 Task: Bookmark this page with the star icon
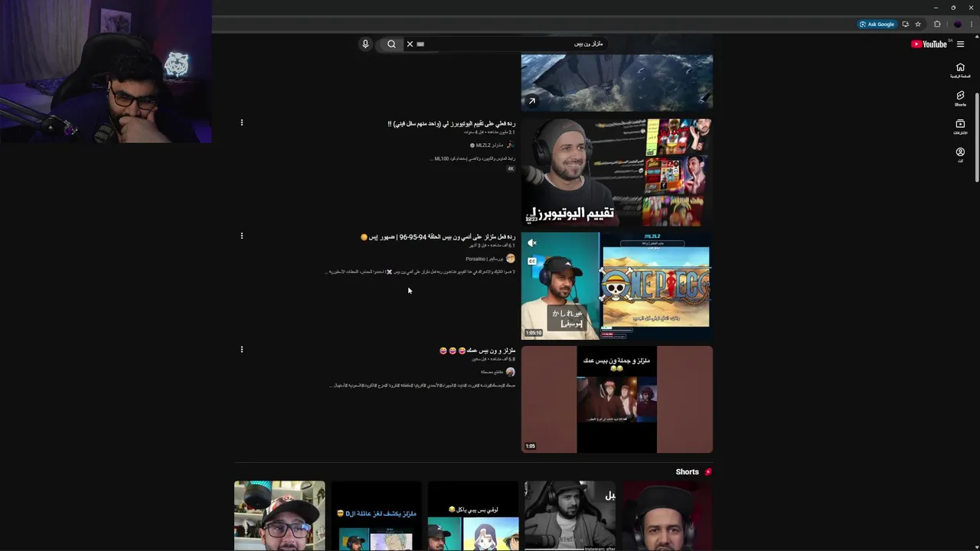tap(918, 24)
